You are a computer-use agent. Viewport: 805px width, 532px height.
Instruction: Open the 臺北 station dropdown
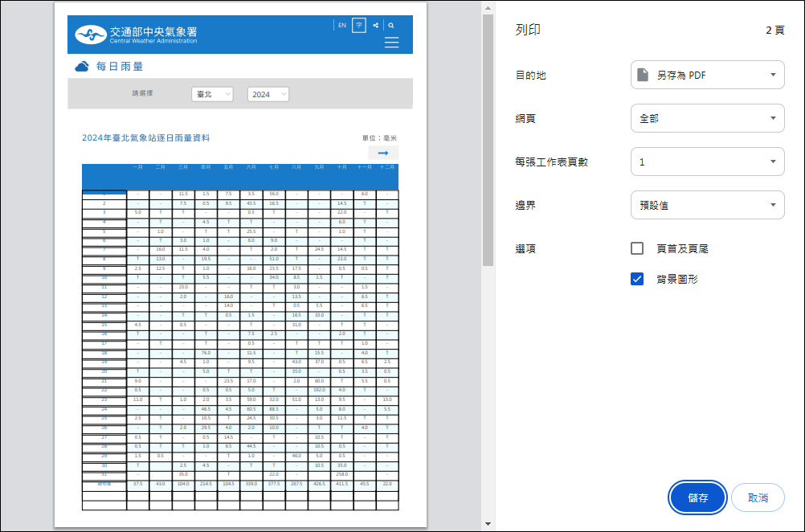click(212, 93)
